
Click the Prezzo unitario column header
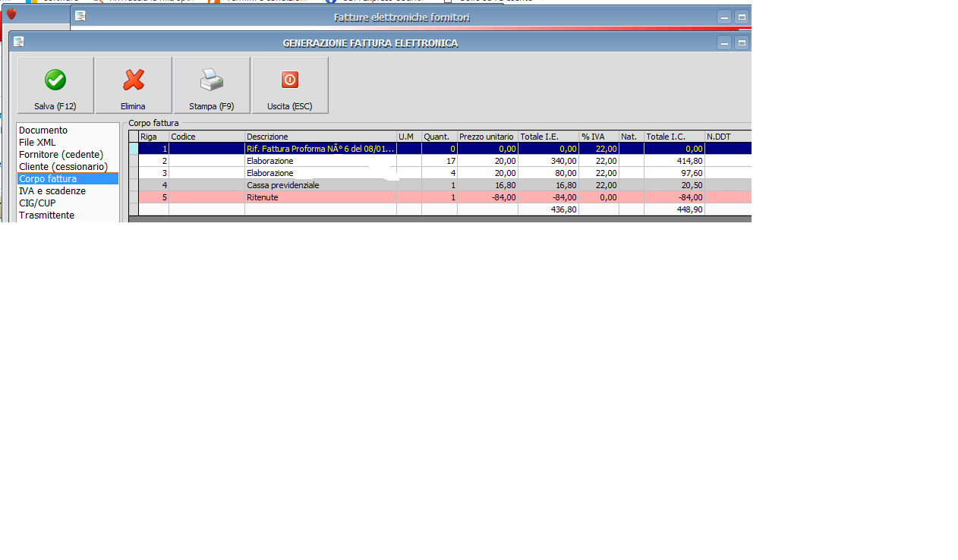487,137
